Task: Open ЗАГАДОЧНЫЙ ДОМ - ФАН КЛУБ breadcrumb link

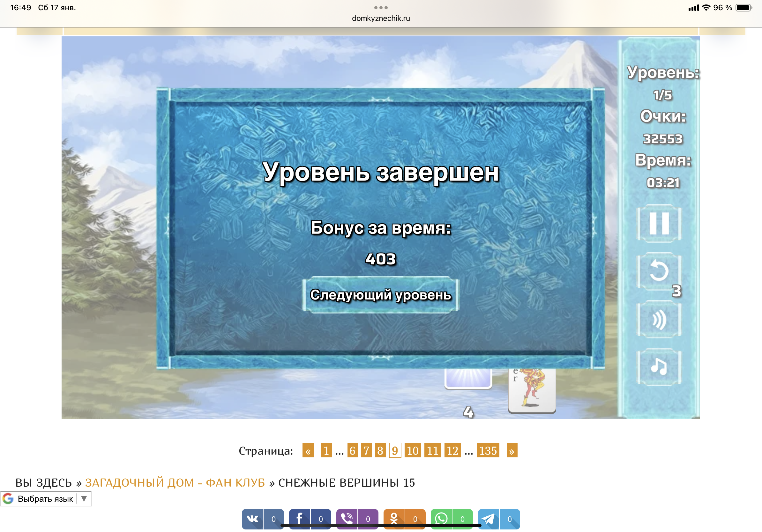Action: tap(175, 483)
